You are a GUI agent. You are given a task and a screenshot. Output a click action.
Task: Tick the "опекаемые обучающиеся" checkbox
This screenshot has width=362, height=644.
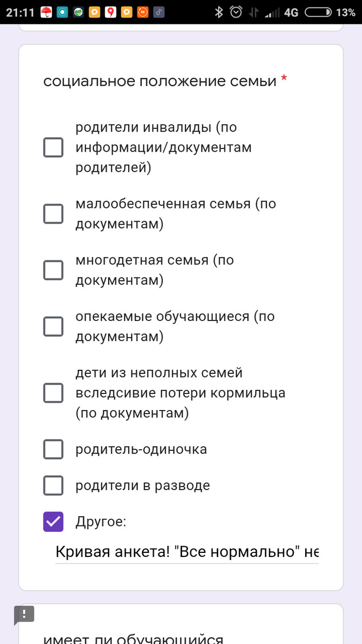coord(53,326)
